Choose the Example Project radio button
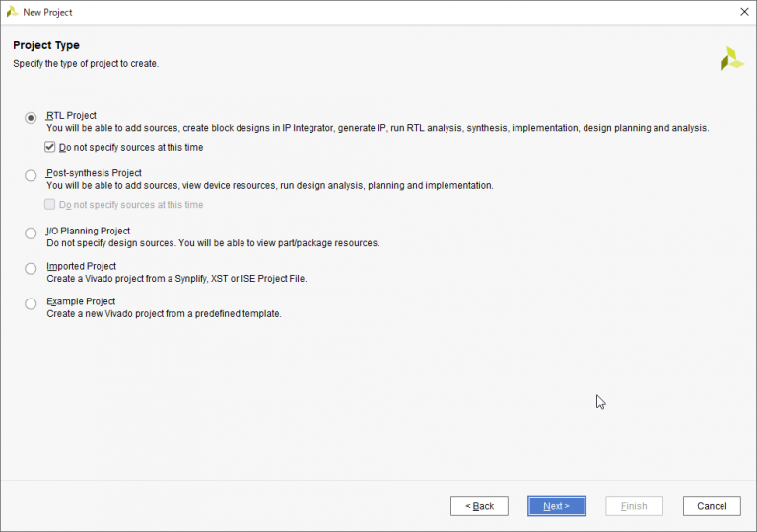Viewport: 757px width, 532px height. click(31, 303)
